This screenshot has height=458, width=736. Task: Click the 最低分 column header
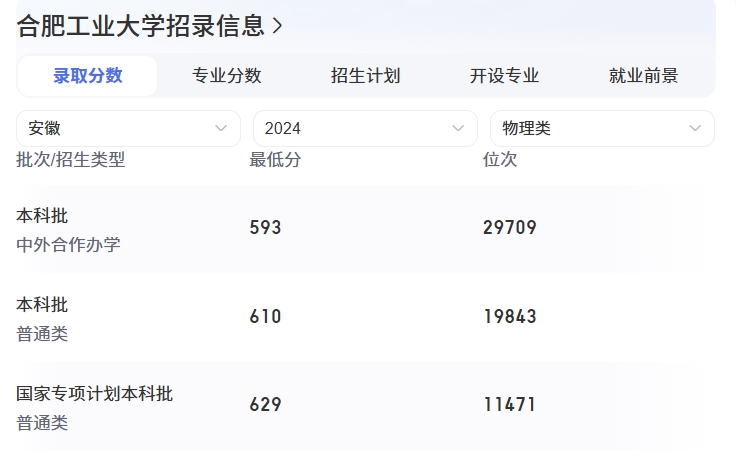tap(275, 160)
